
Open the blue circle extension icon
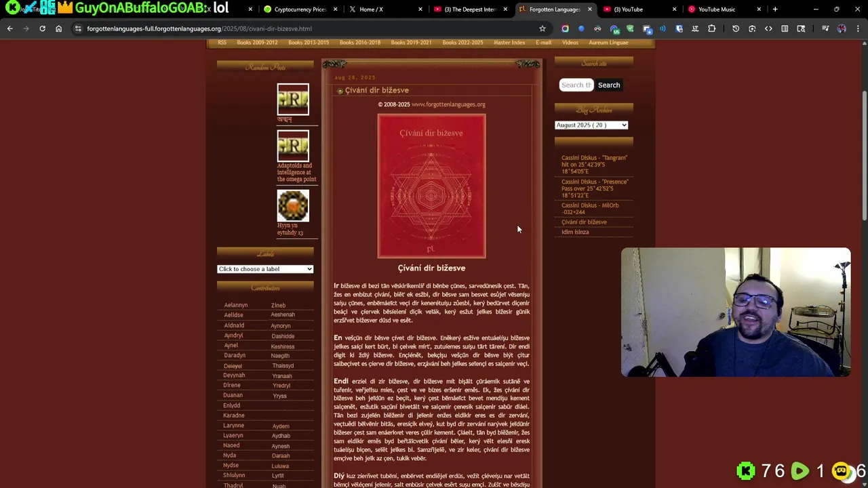[581, 28]
